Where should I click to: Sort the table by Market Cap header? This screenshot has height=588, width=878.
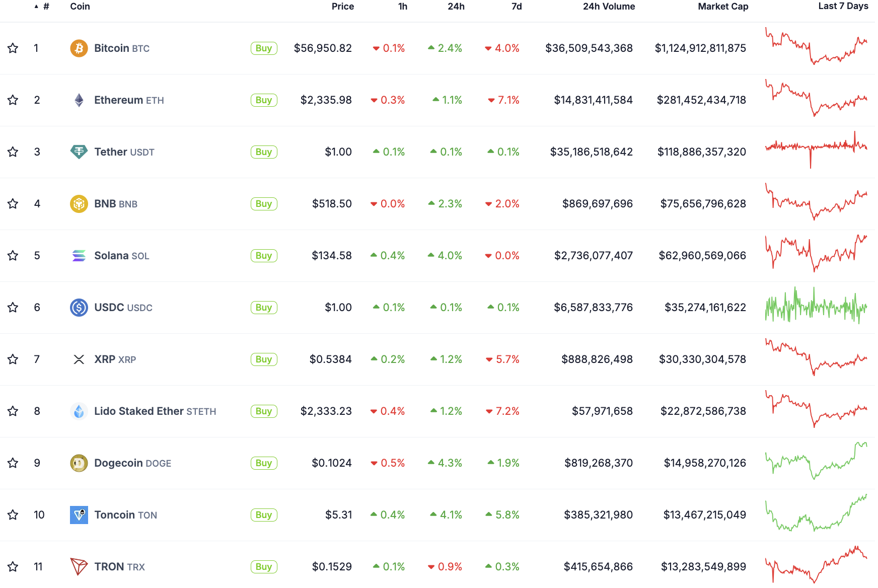(x=722, y=7)
